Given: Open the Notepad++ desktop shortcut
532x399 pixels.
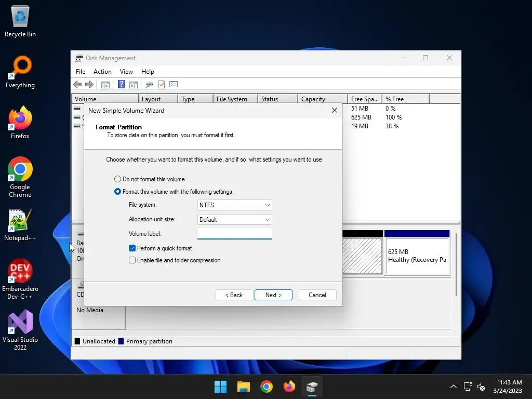Looking at the screenshot, I should pos(20,224).
